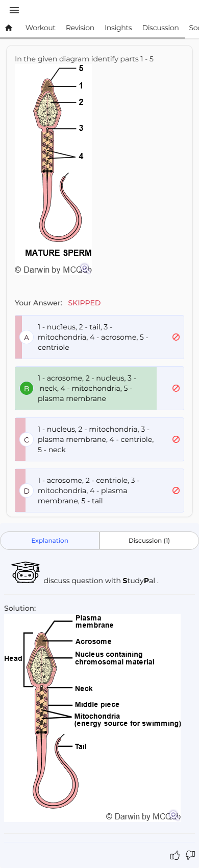Select option C radio circle
This screenshot has width=199, height=868.
click(x=27, y=439)
